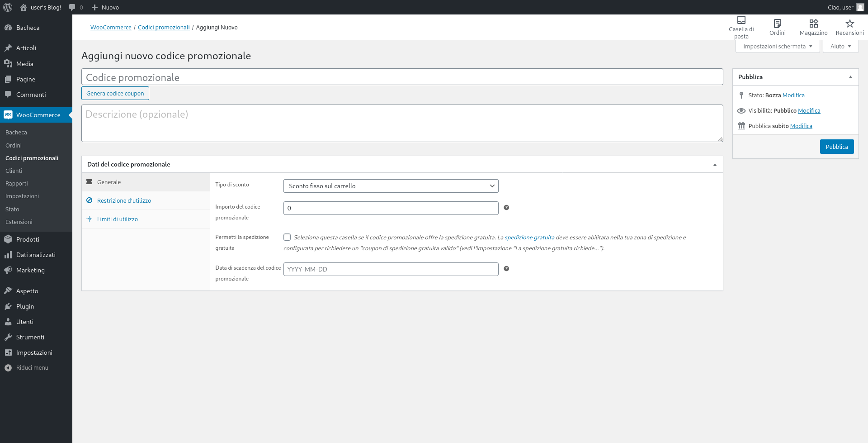Open the Magazzino stock icon

click(x=814, y=24)
